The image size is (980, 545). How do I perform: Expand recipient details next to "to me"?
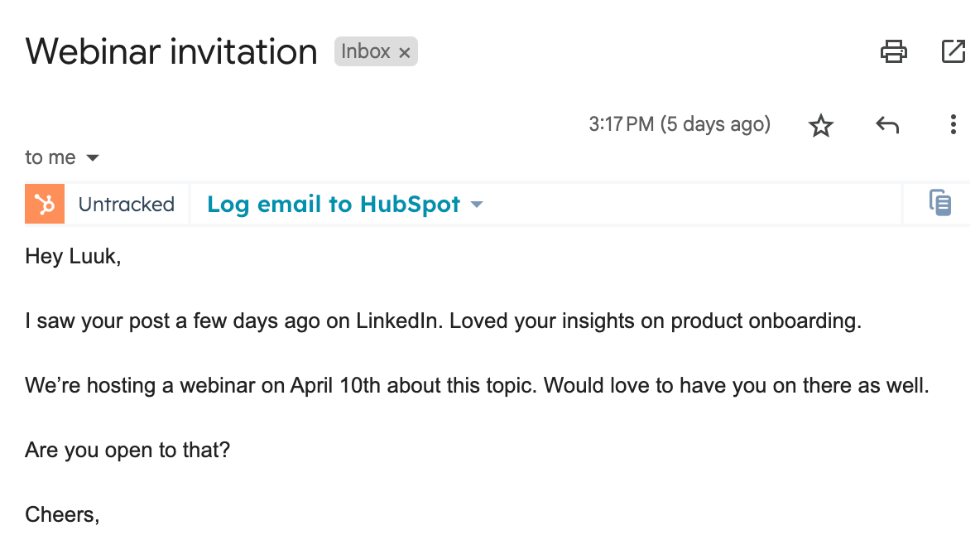[x=93, y=158]
